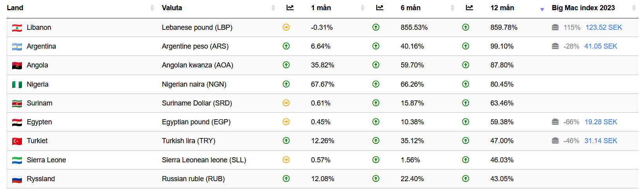Image resolution: width=644 pixels, height=189 pixels.
Task: Click the 6 mån column header
Action: click(410, 8)
